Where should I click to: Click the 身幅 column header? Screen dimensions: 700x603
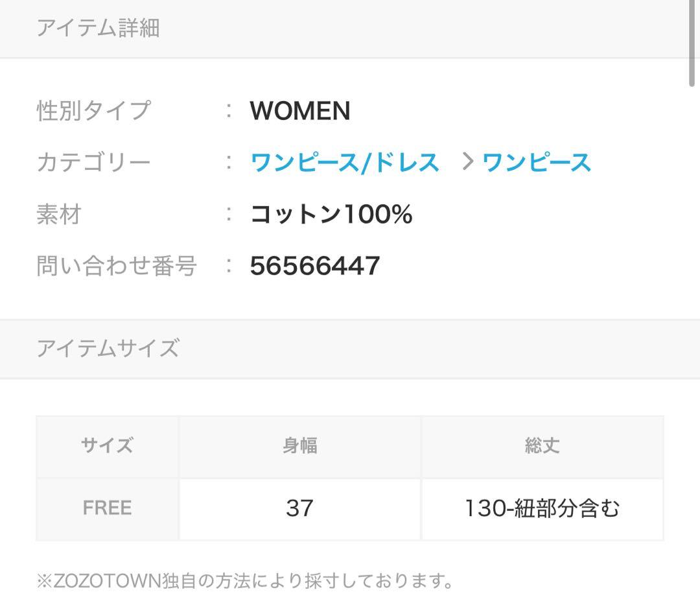click(300, 446)
